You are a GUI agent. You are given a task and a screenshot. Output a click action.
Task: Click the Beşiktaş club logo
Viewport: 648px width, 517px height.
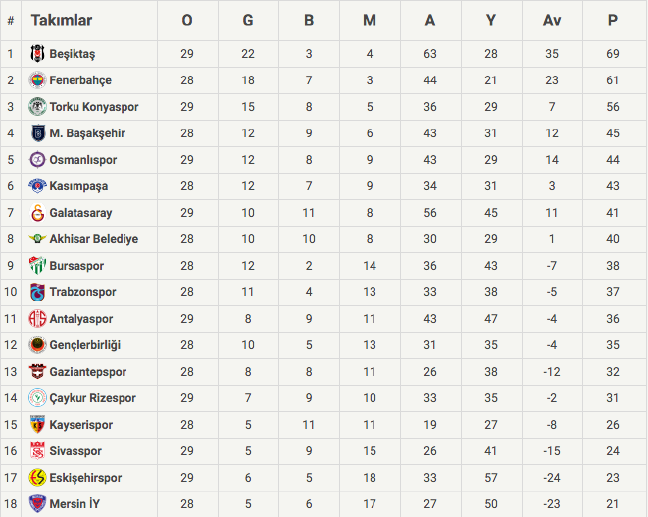pyautogui.click(x=37, y=54)
